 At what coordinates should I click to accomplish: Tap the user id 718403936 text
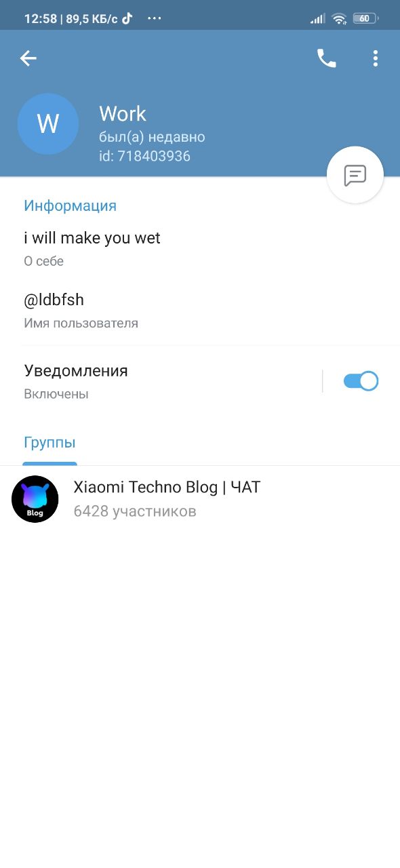pyautogui.click(x=144, y=156)
